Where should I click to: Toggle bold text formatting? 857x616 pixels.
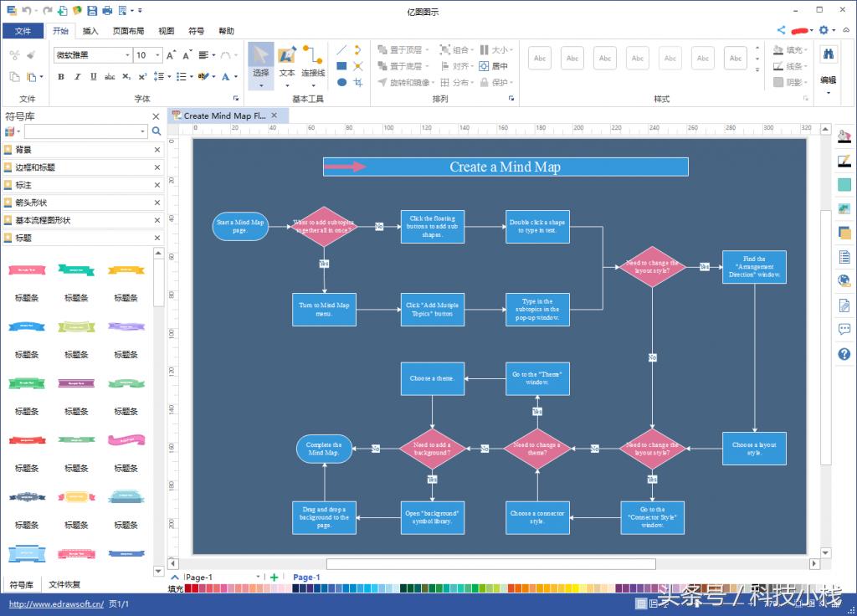(x=61, y=77)
